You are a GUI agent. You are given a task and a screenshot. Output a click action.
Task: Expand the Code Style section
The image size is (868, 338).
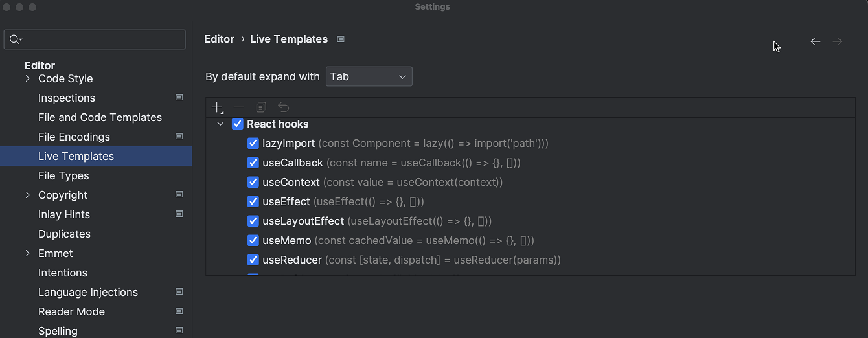coord(28,78)
